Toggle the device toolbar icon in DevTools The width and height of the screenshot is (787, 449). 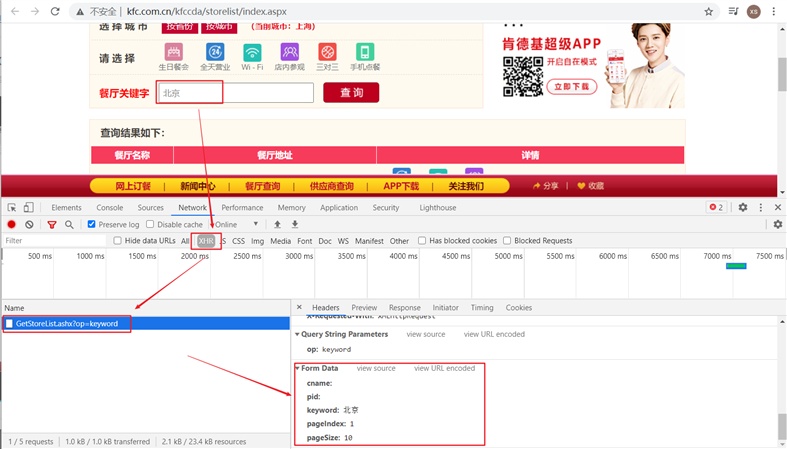pyautogui.click(x=29, y=207)
